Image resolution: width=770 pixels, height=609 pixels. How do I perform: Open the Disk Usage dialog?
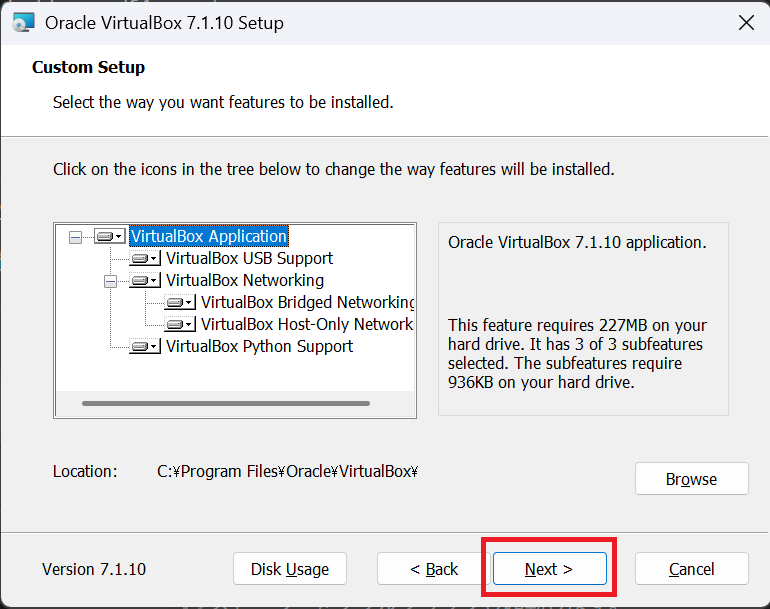point(290,569)
